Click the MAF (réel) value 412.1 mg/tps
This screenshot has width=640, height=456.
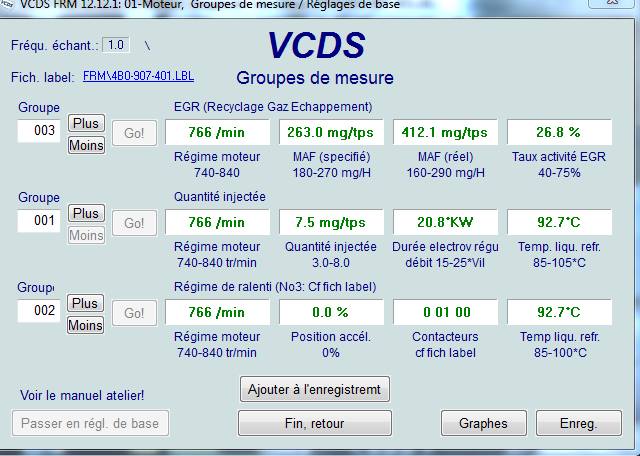coord(444,132)
